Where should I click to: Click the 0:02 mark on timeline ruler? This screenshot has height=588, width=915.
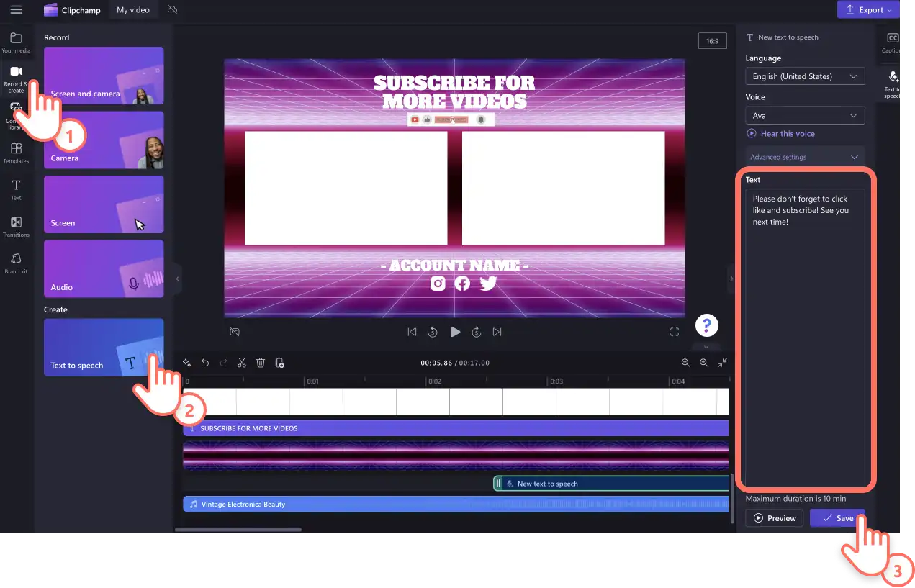(x=434, y=381)
